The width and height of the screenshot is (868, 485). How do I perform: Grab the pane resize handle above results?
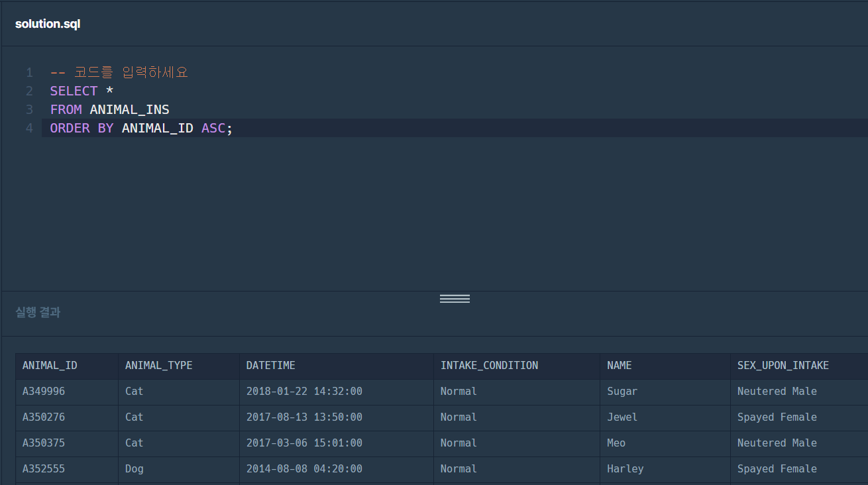[x=455, y=299]
